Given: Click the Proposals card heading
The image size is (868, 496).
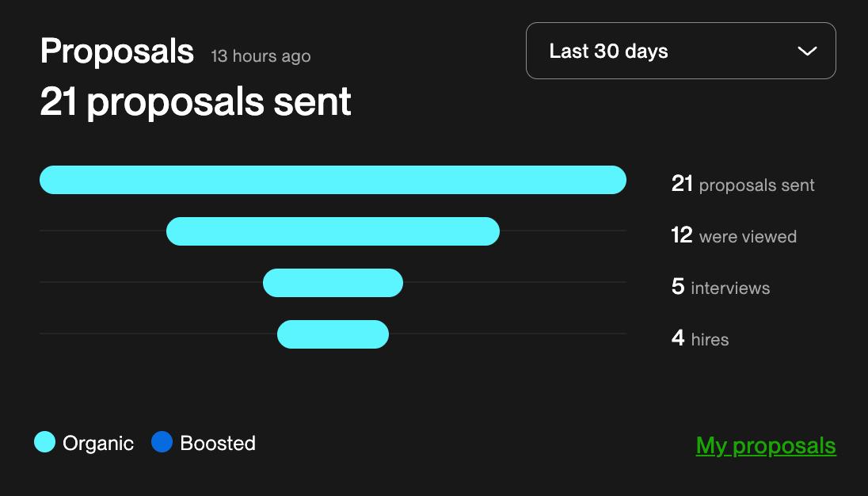Looking at the screenshot, I should [117, 51].
